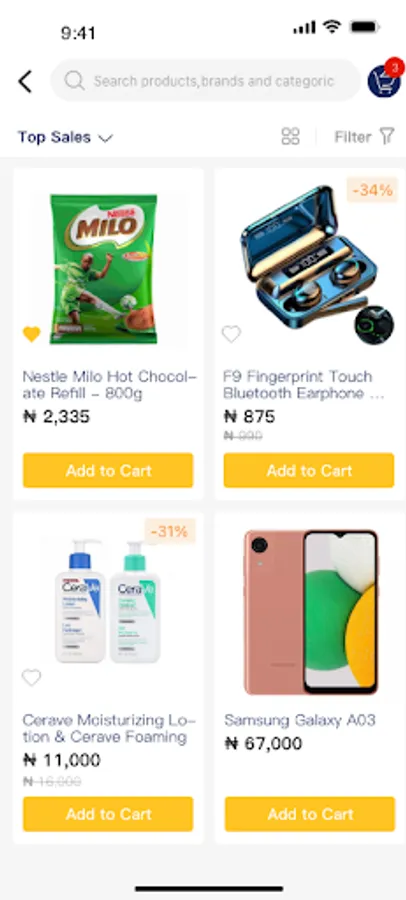Tap the search magnifier icon
Image resolution: width=406 pixels, height=900 pixels.
74,81
